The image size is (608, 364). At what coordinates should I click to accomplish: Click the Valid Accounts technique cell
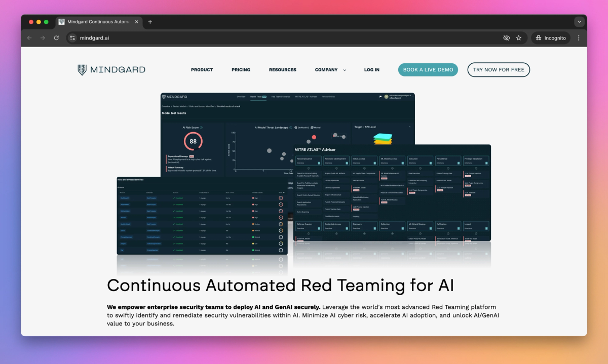pyautogui.click(x=364, y=180)
